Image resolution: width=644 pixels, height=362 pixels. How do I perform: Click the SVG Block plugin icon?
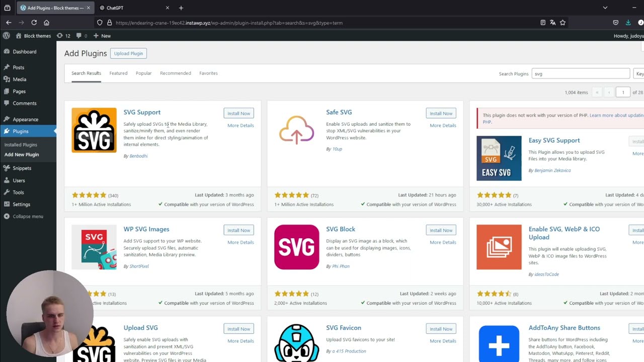[x=296, y=247]
